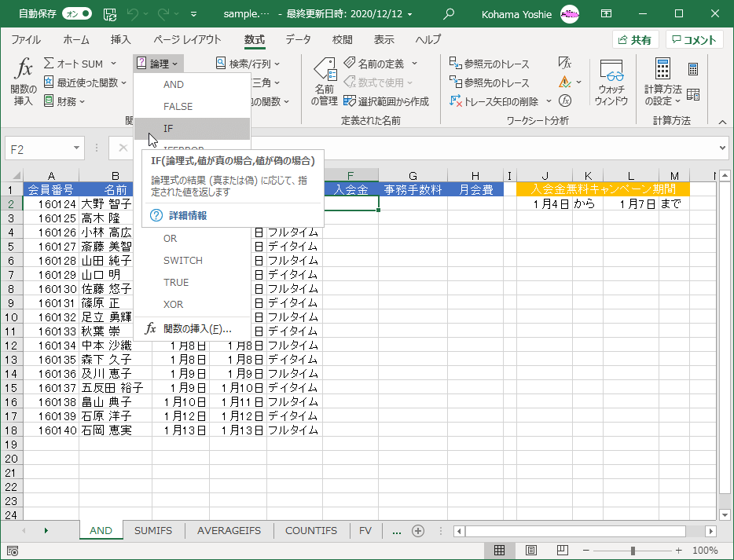Viewport: 734px width, 560px height.
Task: Click the Save icon in title bar
Action: [x=110, y=14]
